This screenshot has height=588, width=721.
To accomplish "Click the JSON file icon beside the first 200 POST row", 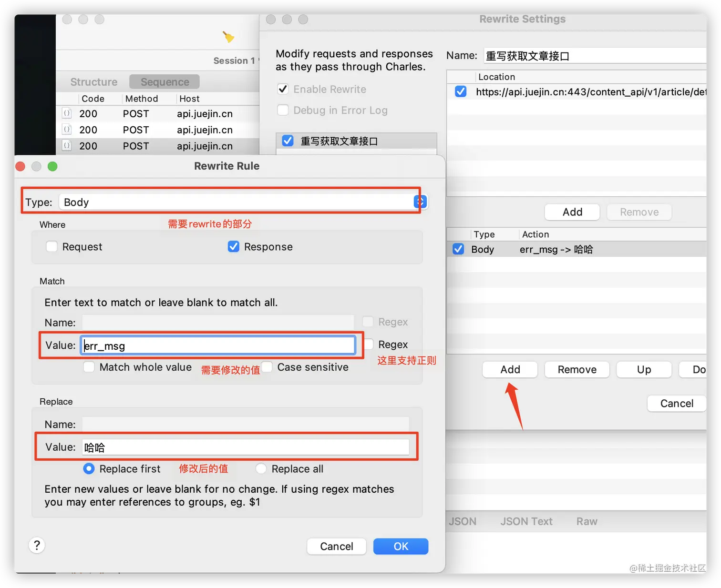I will pyautogui.click(x=67, y=113).
